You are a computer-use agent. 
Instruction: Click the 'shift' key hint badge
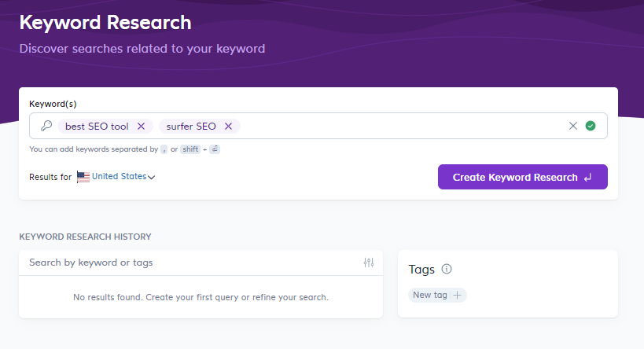[190, 149]
